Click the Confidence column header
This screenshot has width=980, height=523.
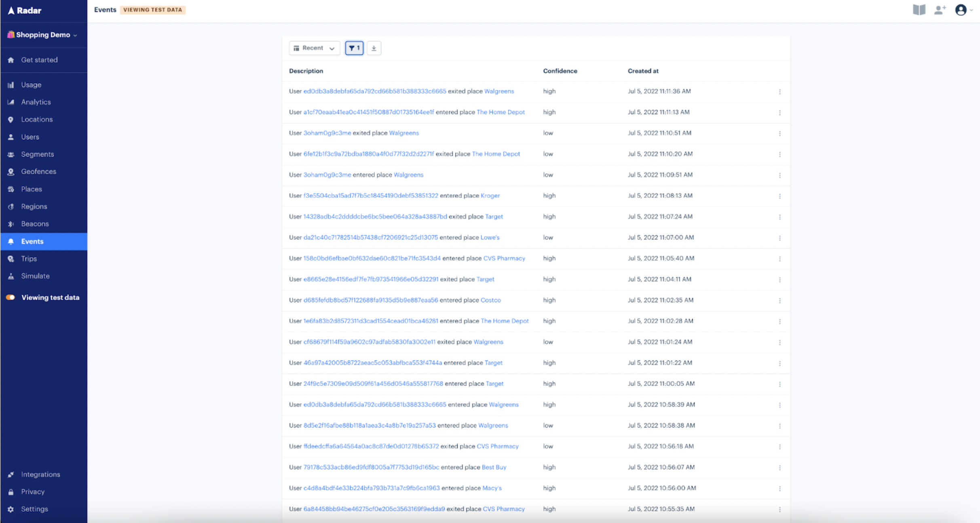pos(560,71)
